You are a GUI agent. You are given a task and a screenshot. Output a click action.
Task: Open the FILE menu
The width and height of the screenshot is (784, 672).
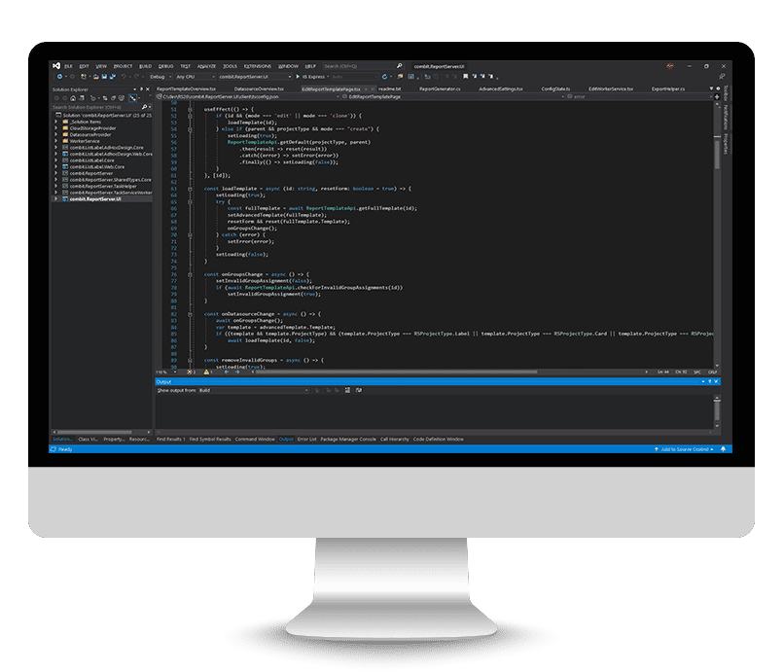click(x=68, y=66)
